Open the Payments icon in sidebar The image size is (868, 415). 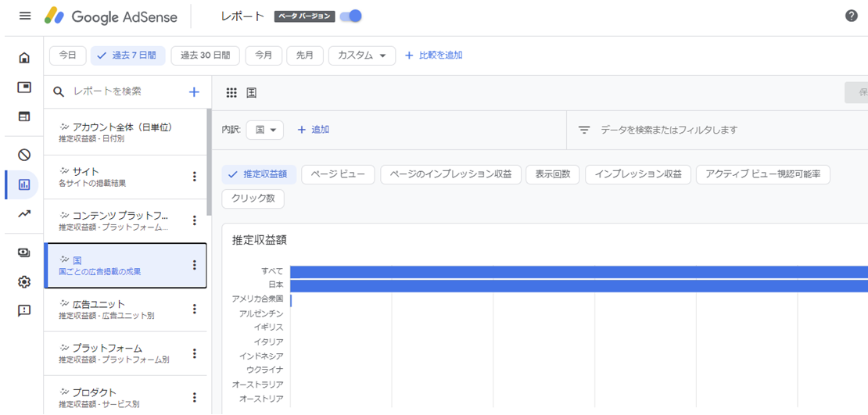click(x=23, y=252)
